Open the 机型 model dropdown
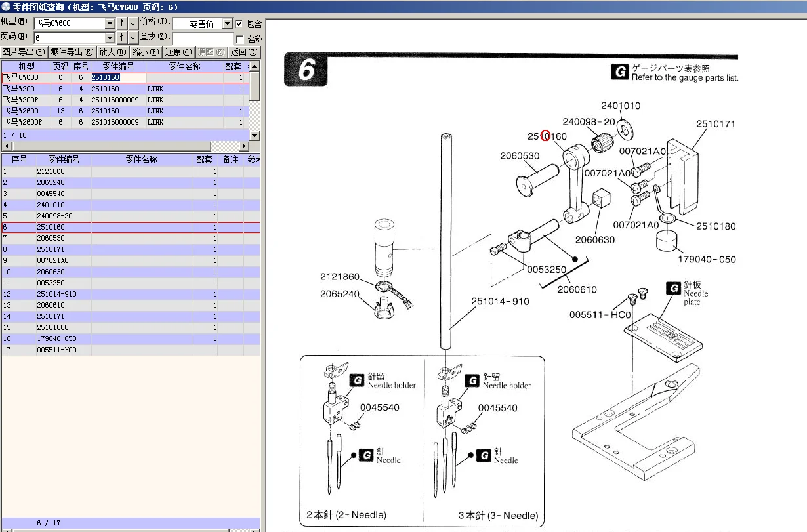Screen dimensions: 807x532 coord(110,24)
